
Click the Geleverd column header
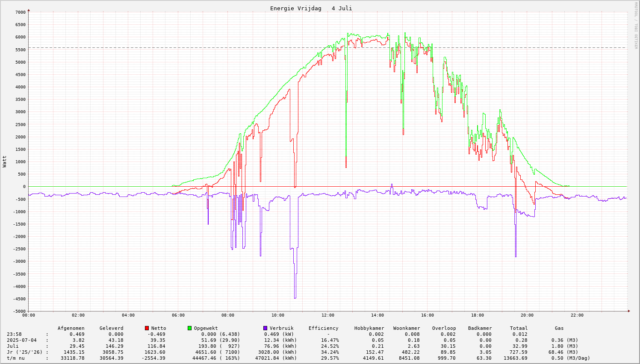[111, 328]
